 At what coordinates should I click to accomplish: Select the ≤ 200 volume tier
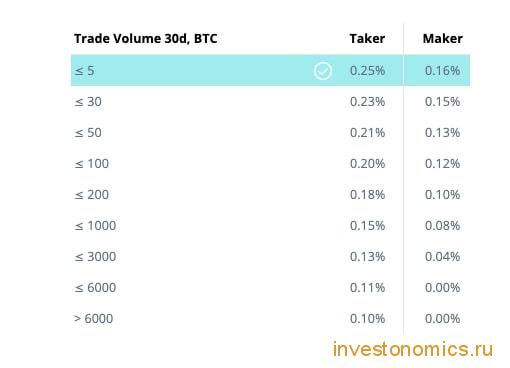(x=270, y=195)
